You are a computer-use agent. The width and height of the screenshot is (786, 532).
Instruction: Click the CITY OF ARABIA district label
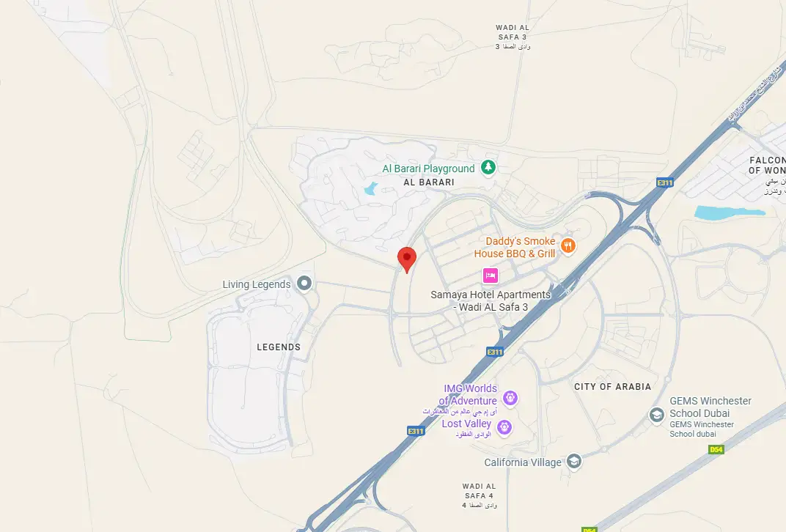point(612,387)
